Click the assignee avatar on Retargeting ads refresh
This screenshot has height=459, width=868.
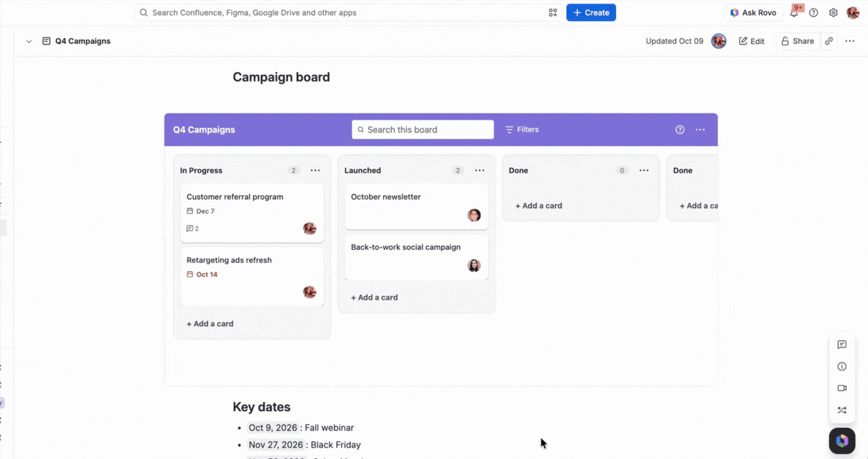click(309, 292)
